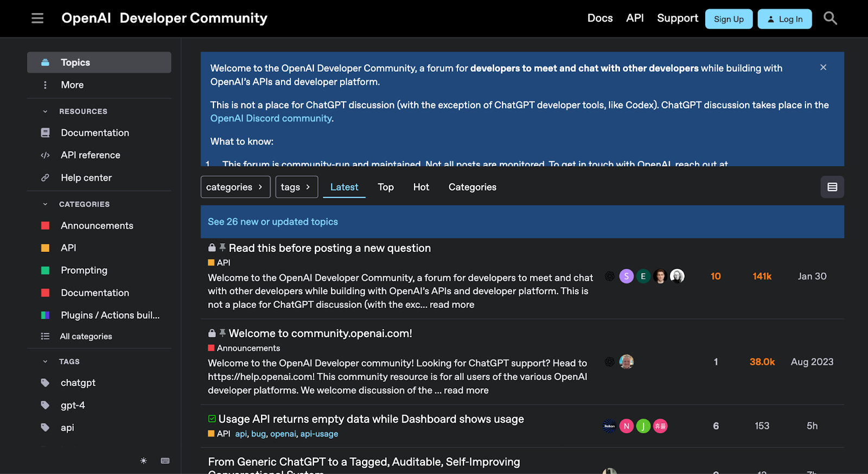Open the tags filter dropdown
The height and width of the screenshot is (474, 868).
297,187
